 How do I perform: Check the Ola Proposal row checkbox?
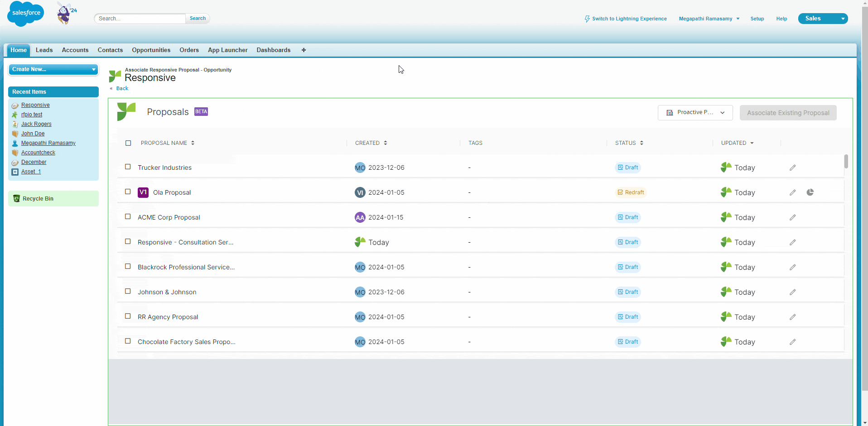click(x=128, y=191)
